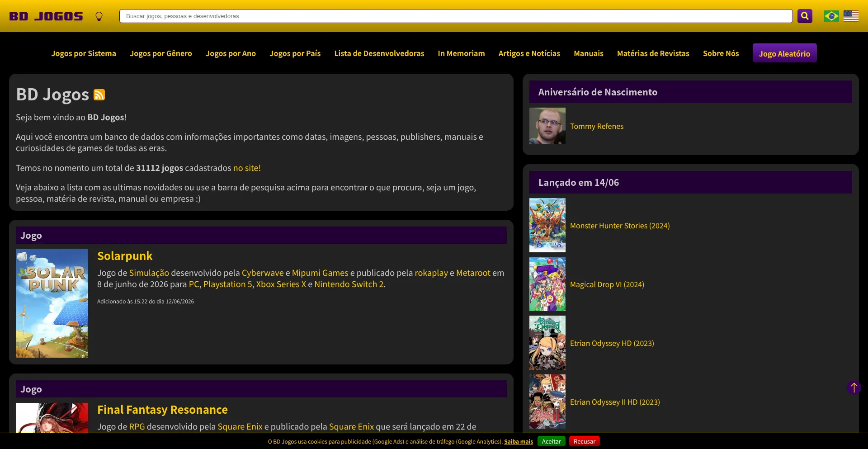Open Jogos por País menu

pos(295,53)
